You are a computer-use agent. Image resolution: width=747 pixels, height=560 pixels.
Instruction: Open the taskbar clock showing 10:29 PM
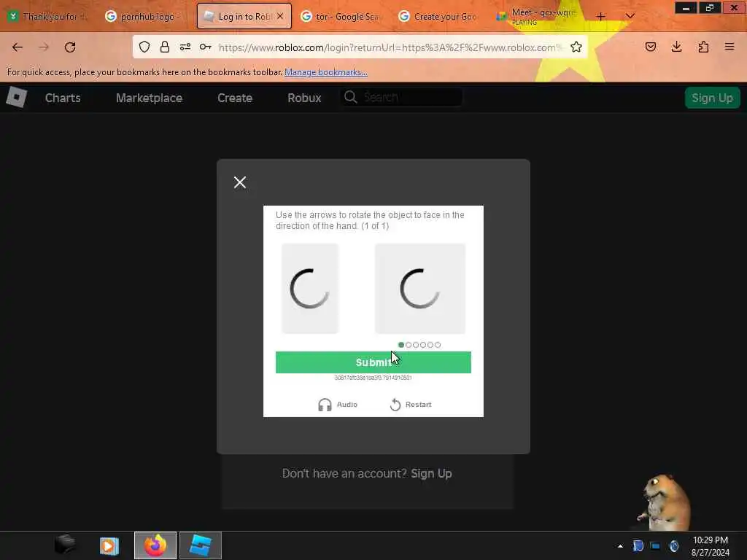pos(711,546)
